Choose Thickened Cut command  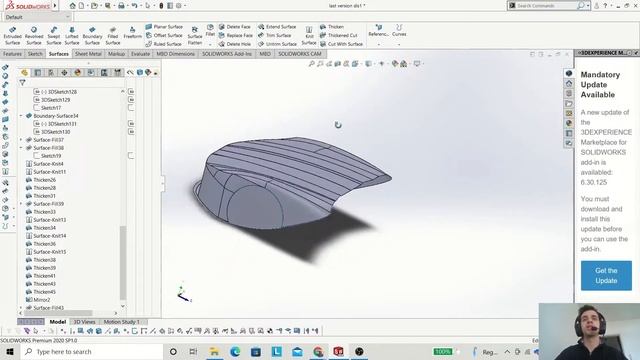coord(338,36)
